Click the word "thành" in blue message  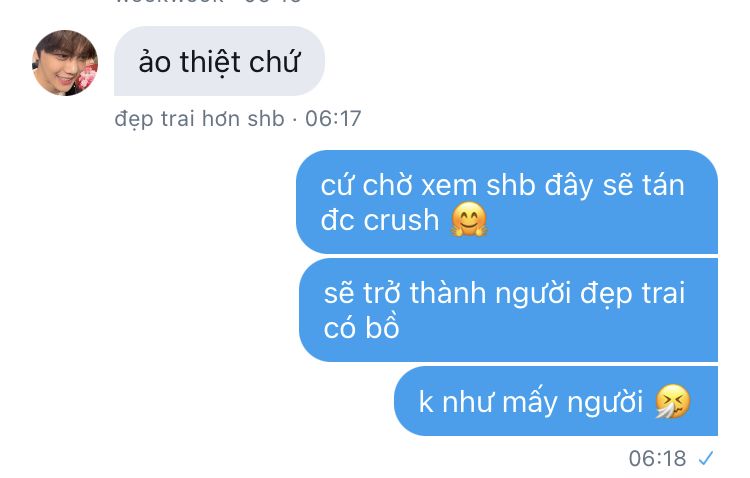click(447, 293)
